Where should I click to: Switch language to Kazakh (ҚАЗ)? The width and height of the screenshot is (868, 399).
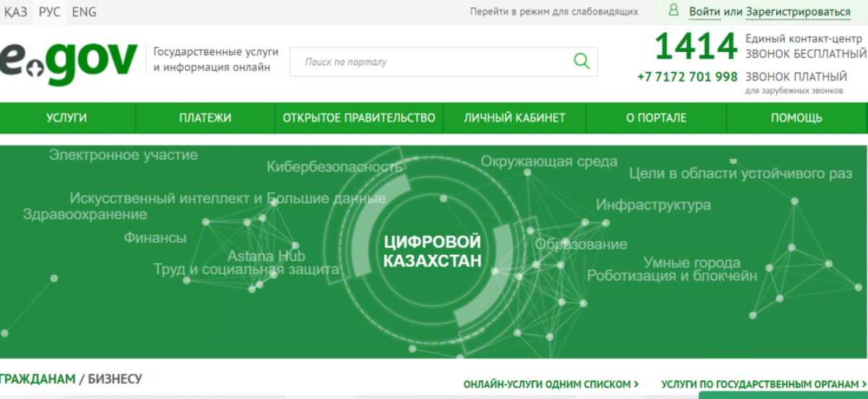click(16, 12)
